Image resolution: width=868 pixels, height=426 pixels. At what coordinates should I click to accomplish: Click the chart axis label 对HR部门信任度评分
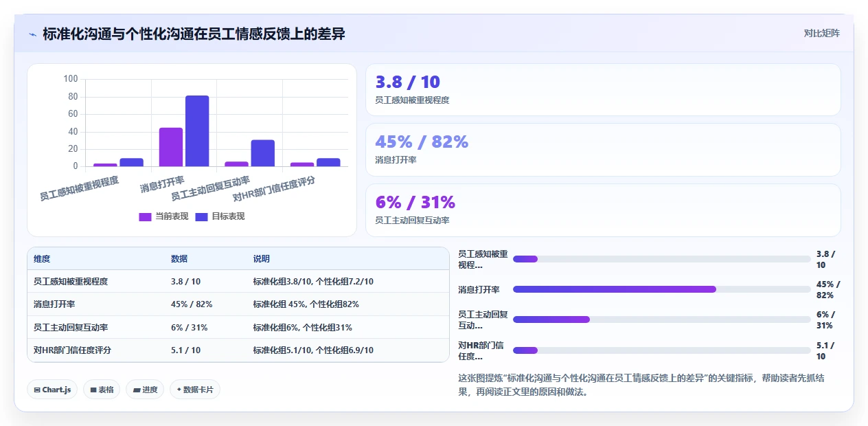click(274, 190)
